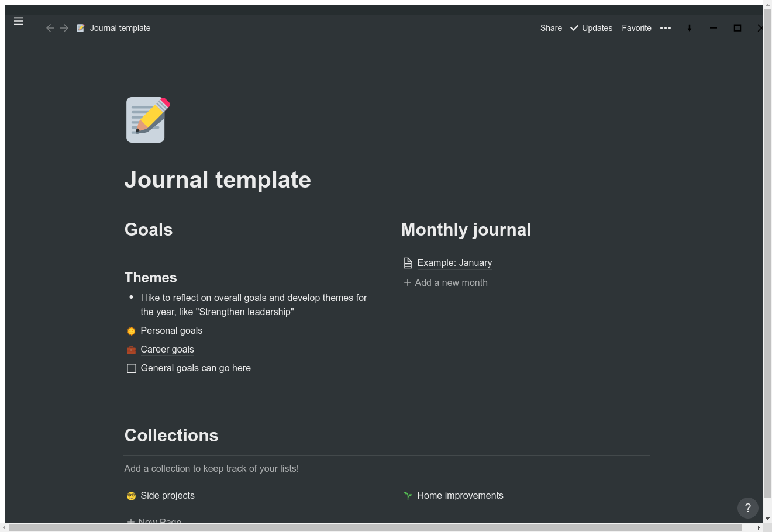This screenshot has width=772, height=532.
Task: Follow the Career goals link
Action: [167, 350]
